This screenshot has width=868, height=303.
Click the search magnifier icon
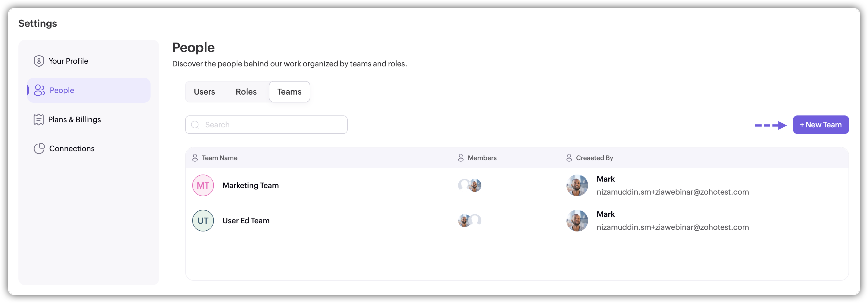pos(195,125)
